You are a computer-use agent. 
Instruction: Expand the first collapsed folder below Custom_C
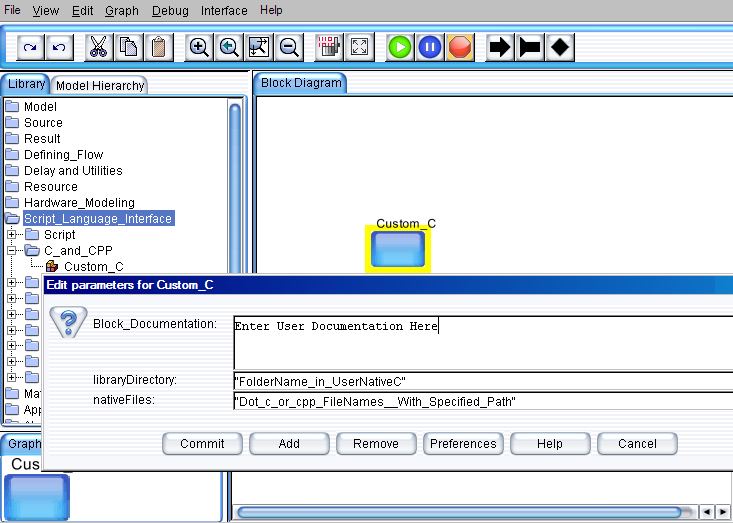[12, 282]
